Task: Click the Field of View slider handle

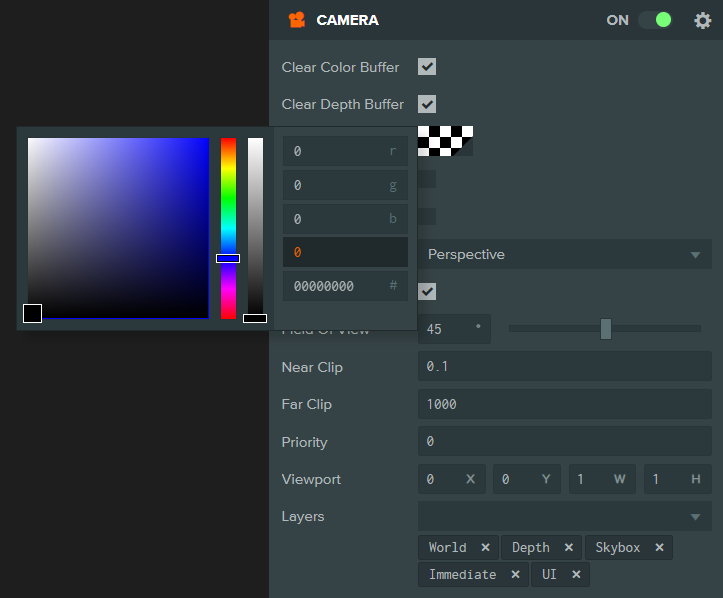Action: (606, 329)
